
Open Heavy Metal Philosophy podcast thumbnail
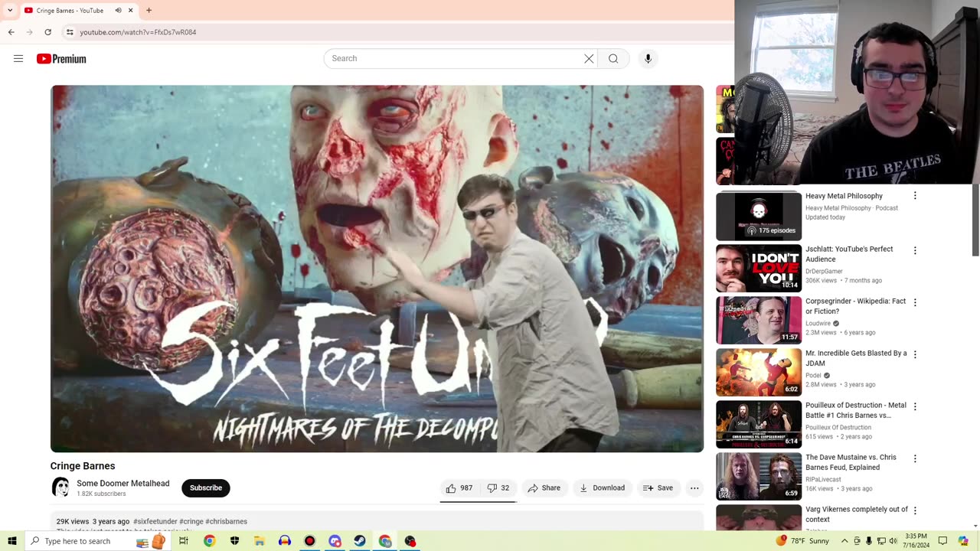click(759, 217)
